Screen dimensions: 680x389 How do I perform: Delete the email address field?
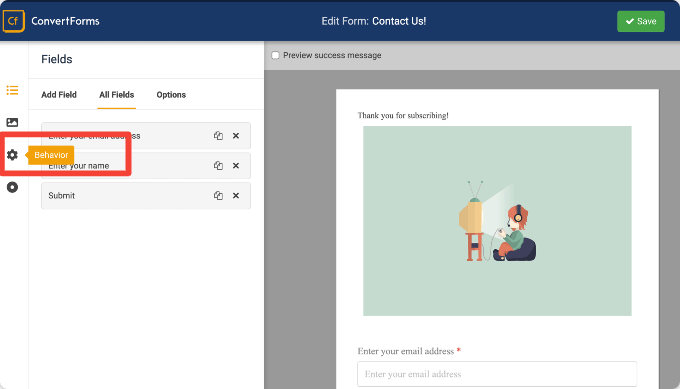tap(236, 136)
